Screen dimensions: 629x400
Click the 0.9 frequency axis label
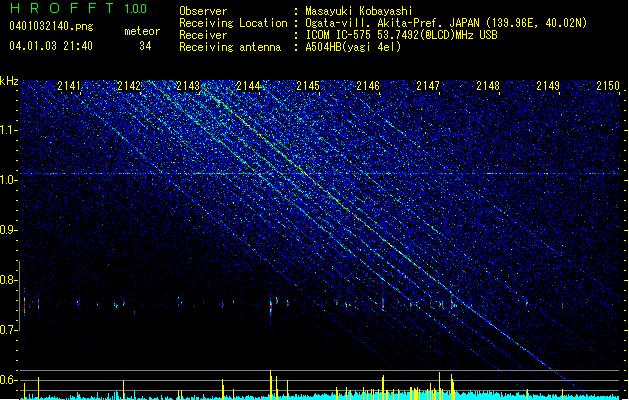point(8,230)
